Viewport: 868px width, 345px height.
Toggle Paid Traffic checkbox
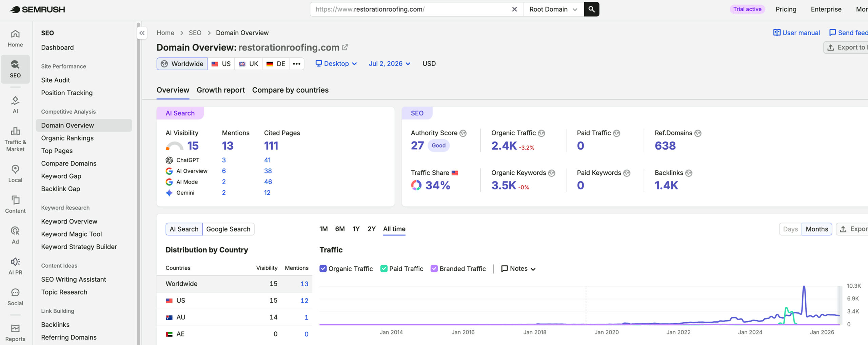(384, 269)
